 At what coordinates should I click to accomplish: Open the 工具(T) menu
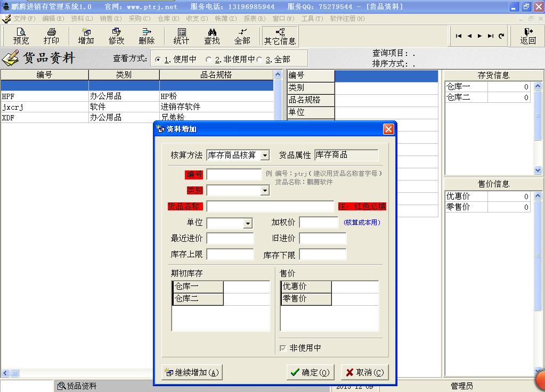312,19
